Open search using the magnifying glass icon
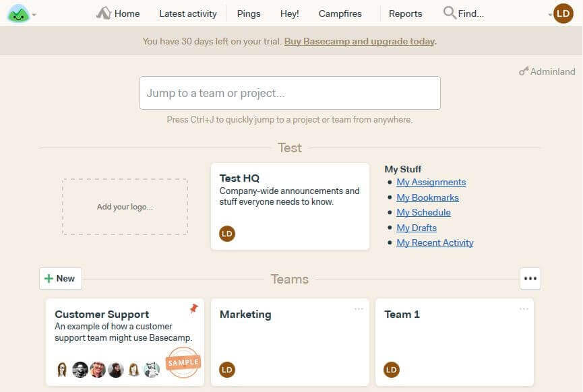Image resolution: width=583 pixels, height=392 pixels. pyautogui.click(x=448, y=13)
